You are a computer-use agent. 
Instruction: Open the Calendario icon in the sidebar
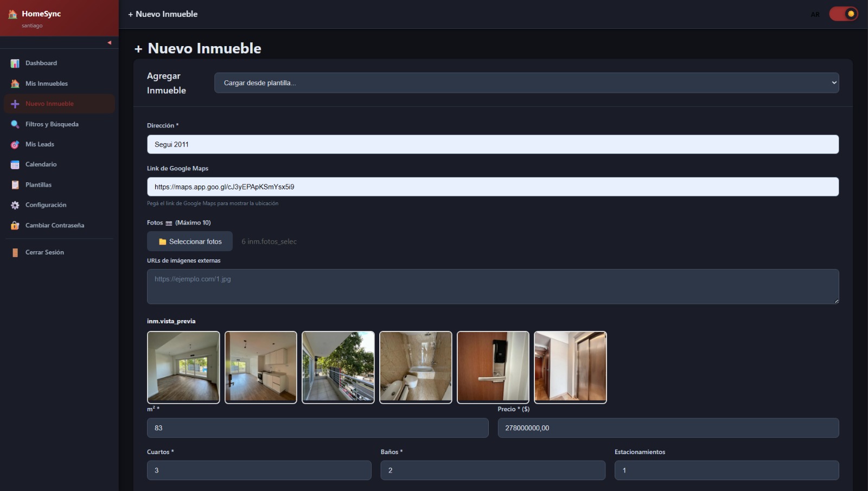(x=15, y=164)
